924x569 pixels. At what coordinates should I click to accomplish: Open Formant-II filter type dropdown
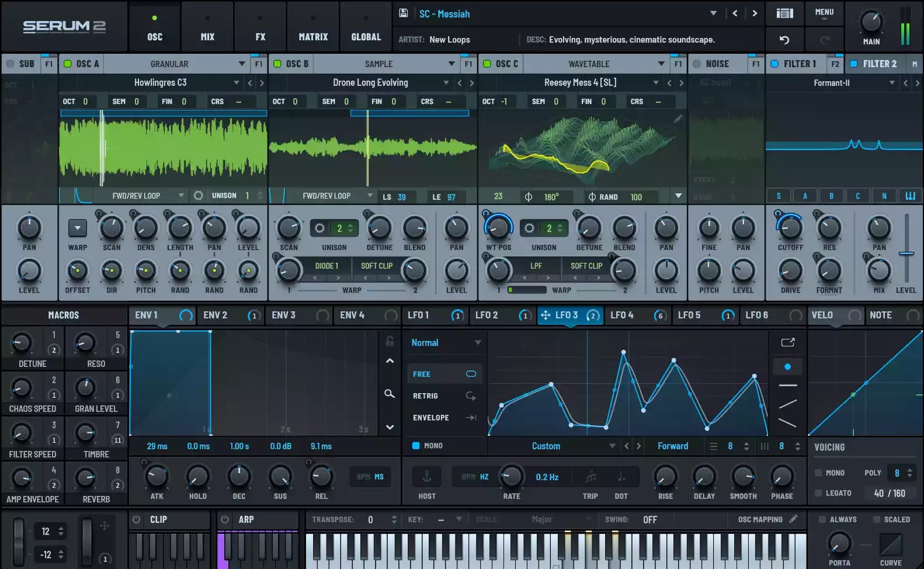[x=891, y=83]
